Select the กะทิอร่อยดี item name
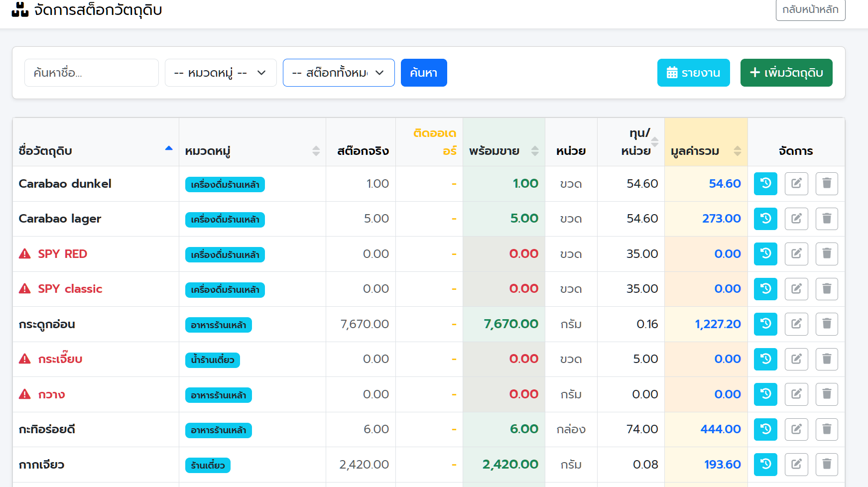Screen dimensions: 868x487 pyautogui.click(x=47, y=429)
